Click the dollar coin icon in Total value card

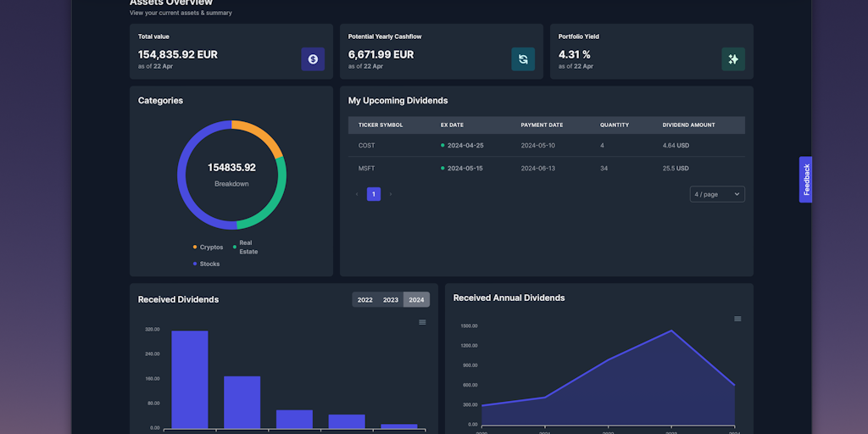click(x=313, y=59)
